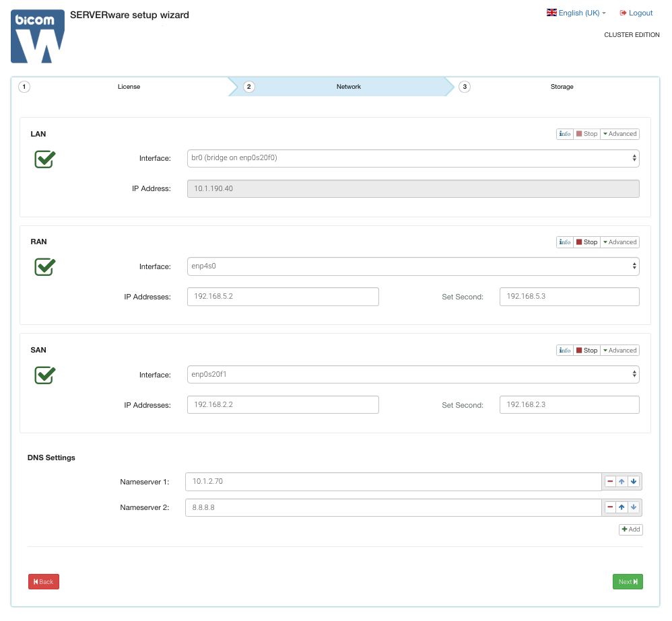Edit the SAN IP Addresses field 192.168.2.2
672x621 pixels.
click(x=283, y=405)
